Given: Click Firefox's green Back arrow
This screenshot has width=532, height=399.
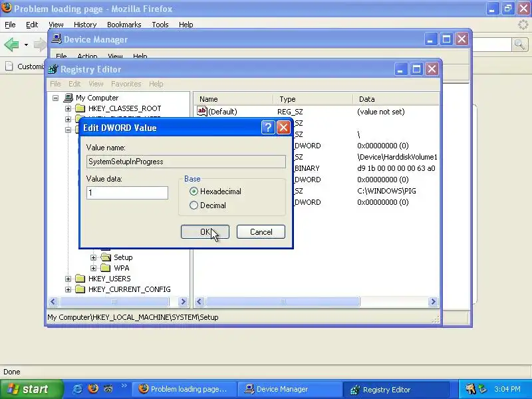Looking at the screenshot, I should 11,45.
